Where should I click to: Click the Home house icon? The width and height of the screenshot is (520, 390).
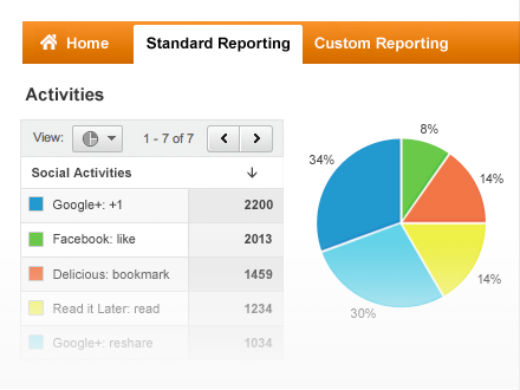click(x=49, y=43)
